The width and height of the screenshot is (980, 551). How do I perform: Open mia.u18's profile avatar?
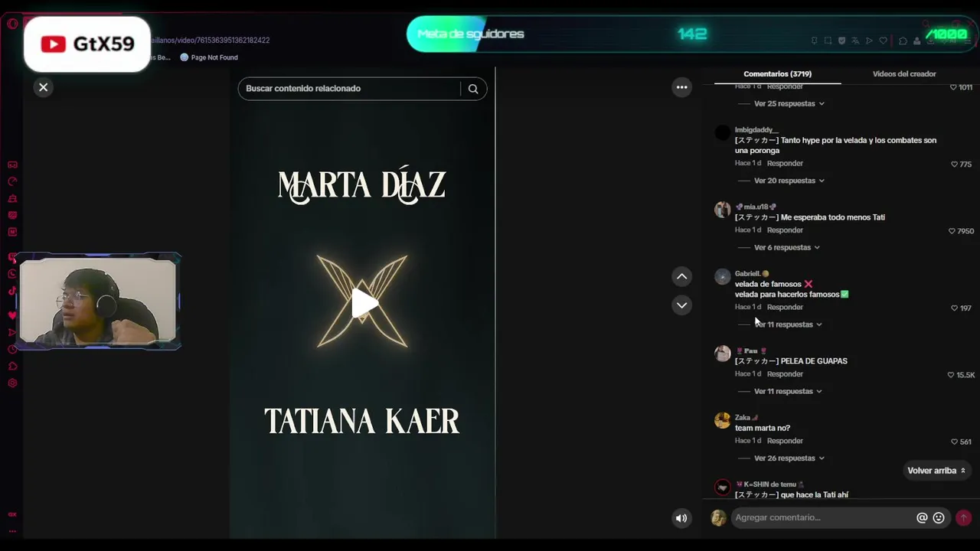tap(723, 210)
